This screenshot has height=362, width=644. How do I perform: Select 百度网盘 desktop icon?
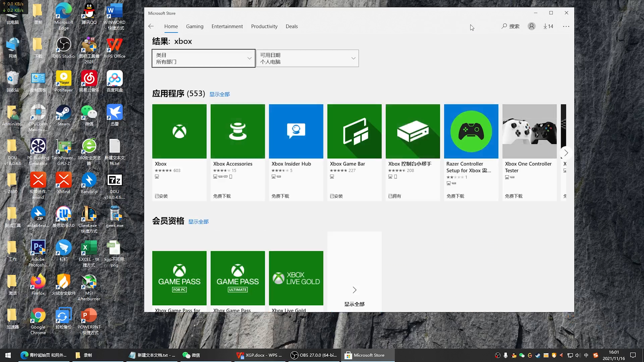pos(115,81)
